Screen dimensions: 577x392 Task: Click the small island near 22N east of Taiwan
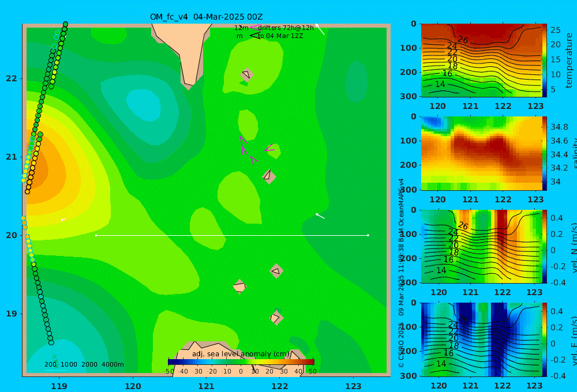247,75
